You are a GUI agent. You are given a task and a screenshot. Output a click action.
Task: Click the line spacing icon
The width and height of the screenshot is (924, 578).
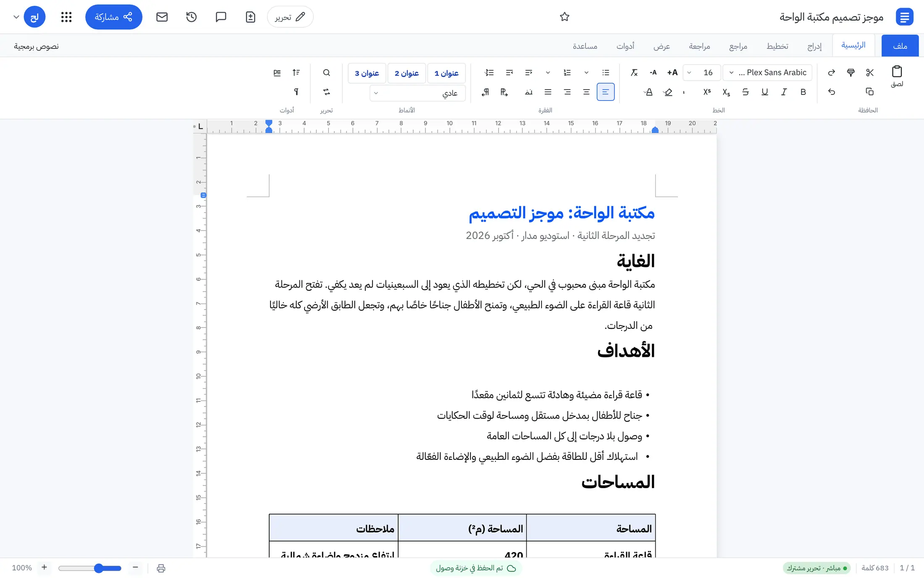pos(489,73)
